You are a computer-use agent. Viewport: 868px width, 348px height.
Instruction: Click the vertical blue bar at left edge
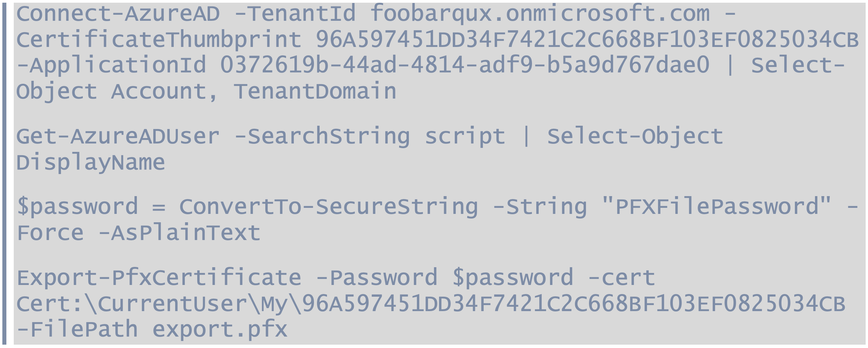click(4, 173)
